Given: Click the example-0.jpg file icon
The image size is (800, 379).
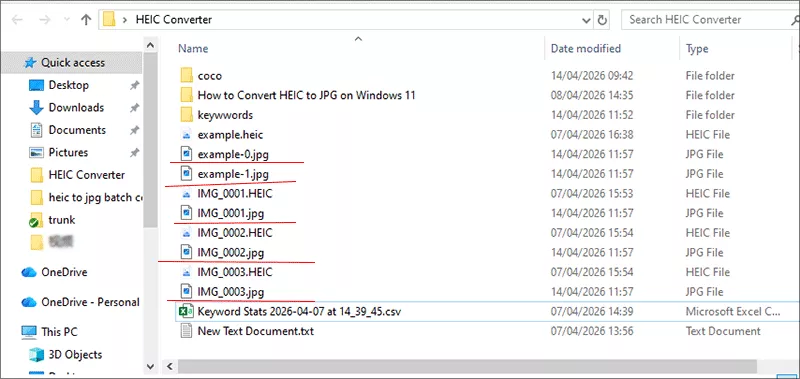Looking at the screenshot, I should pos(187,154).
